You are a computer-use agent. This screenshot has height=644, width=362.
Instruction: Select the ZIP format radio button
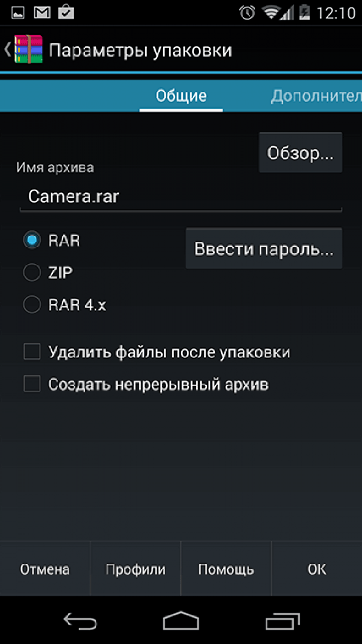click(x=32, y=272)
